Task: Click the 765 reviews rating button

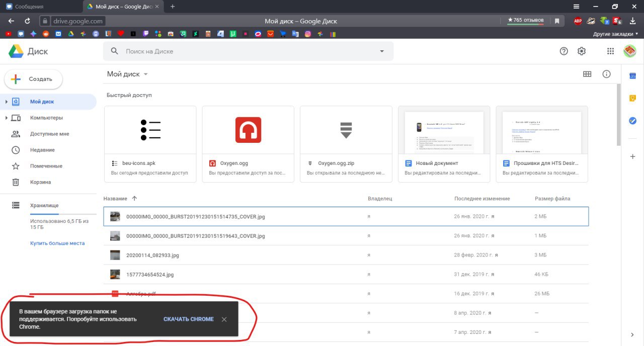Action: click(x=526, y=21)
